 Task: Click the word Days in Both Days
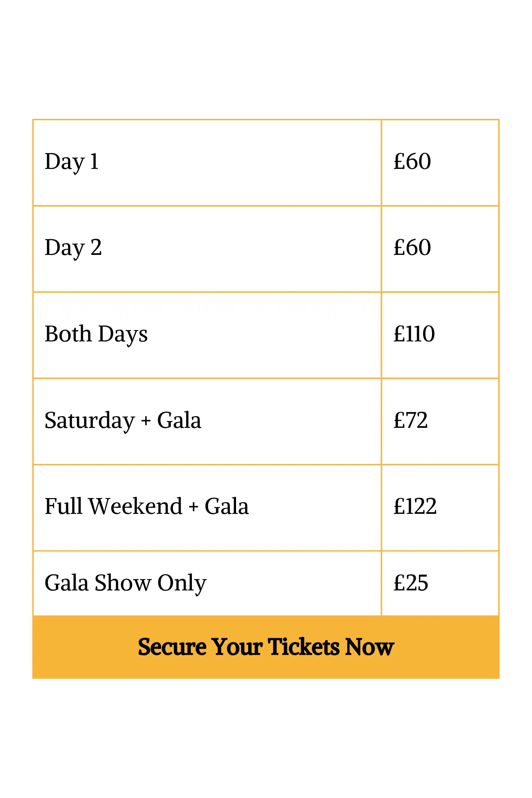(123, 334)
